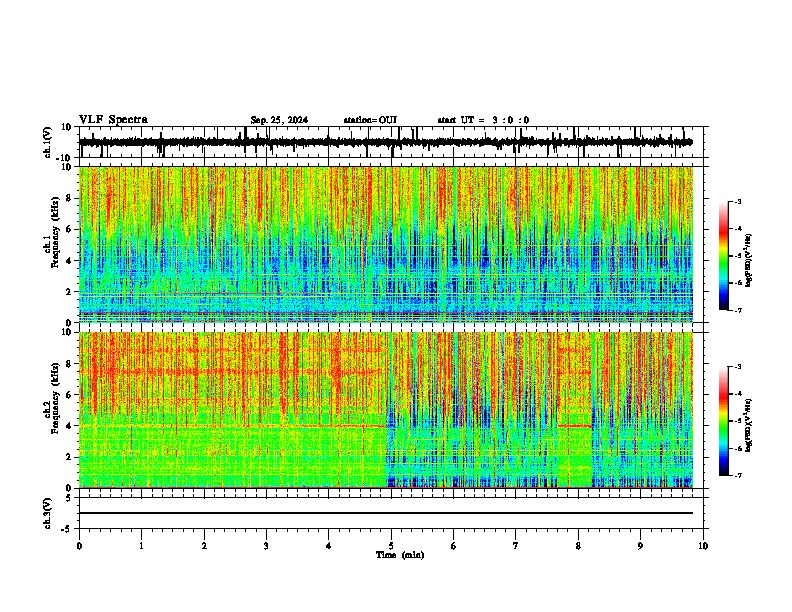The width and height of the screenshot is (792, 612).
Task: Click time axis tick label "2"
Action: coord(204,546)
